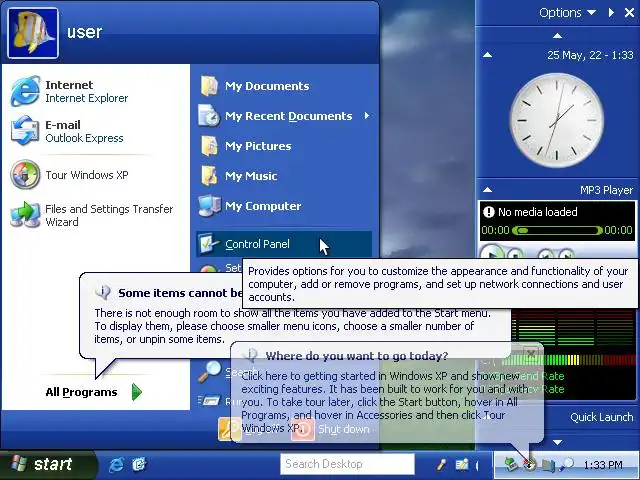The image size is (640, 480).
Task: Click the Run icon in the Start menu
Action: tap(209, 401)
